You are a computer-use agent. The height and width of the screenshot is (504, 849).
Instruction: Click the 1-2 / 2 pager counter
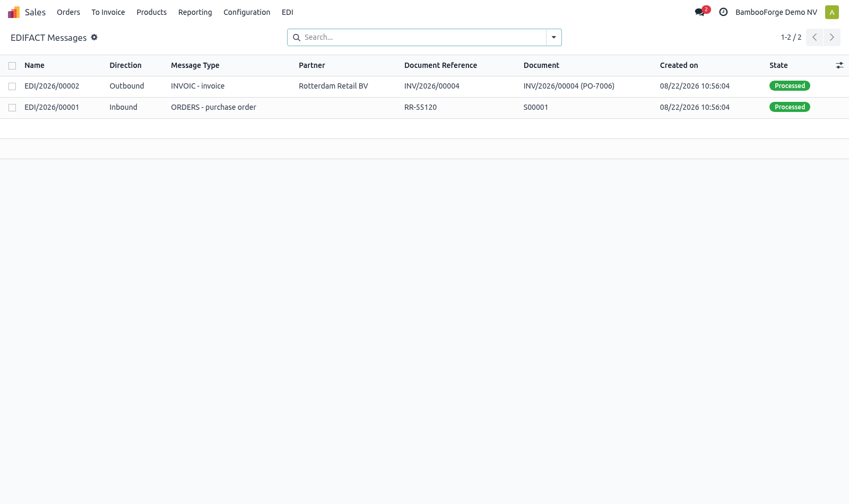[791, 37]
